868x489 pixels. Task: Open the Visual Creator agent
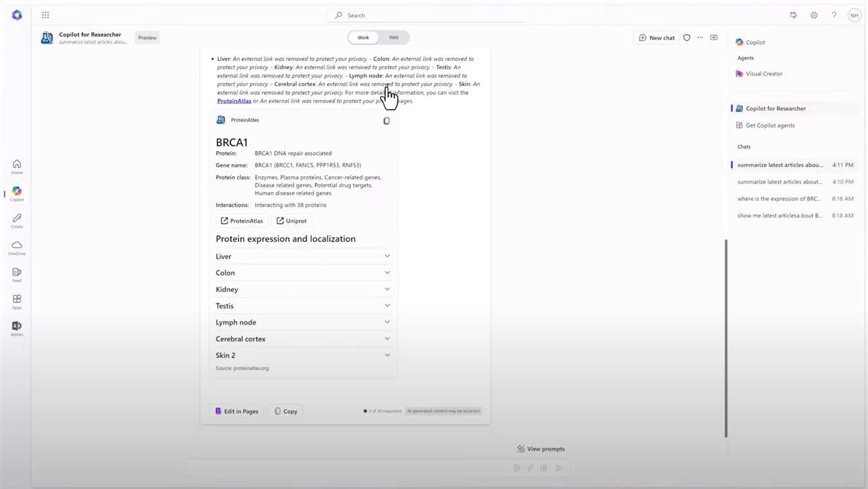pyautogui.click(x=759, y=74)
